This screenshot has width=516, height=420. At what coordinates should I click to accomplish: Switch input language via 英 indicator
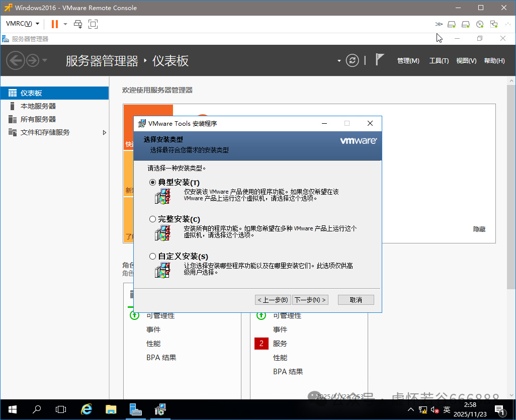(x=447, y=409)
